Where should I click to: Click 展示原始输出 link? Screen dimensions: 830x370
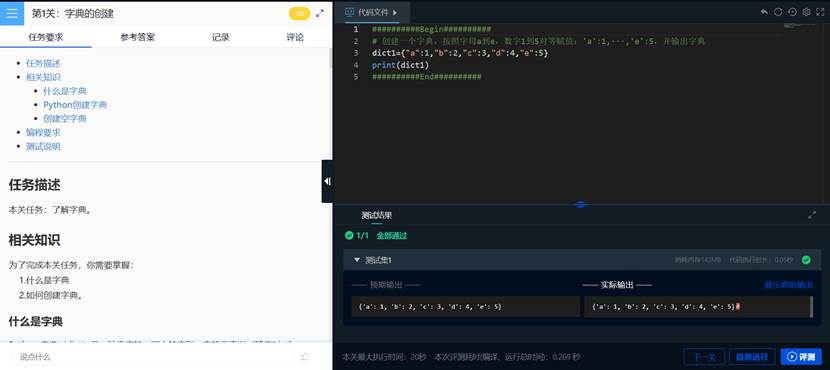(x=788, y=285)
